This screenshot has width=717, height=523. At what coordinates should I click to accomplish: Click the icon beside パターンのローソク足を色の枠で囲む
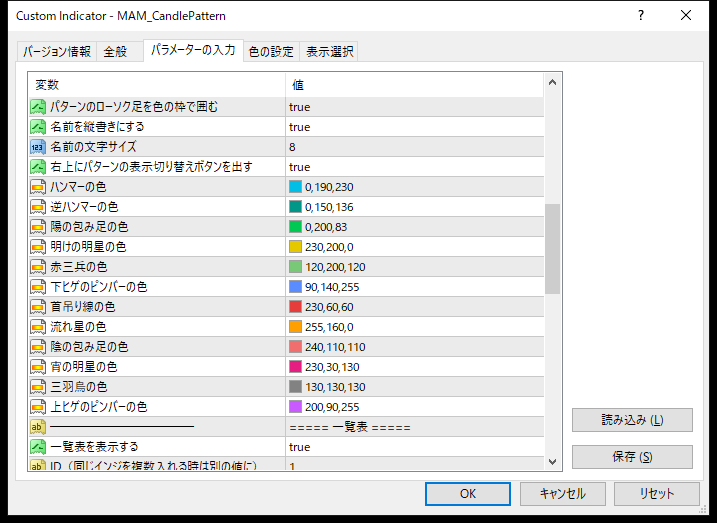click(x=38, y=107)
